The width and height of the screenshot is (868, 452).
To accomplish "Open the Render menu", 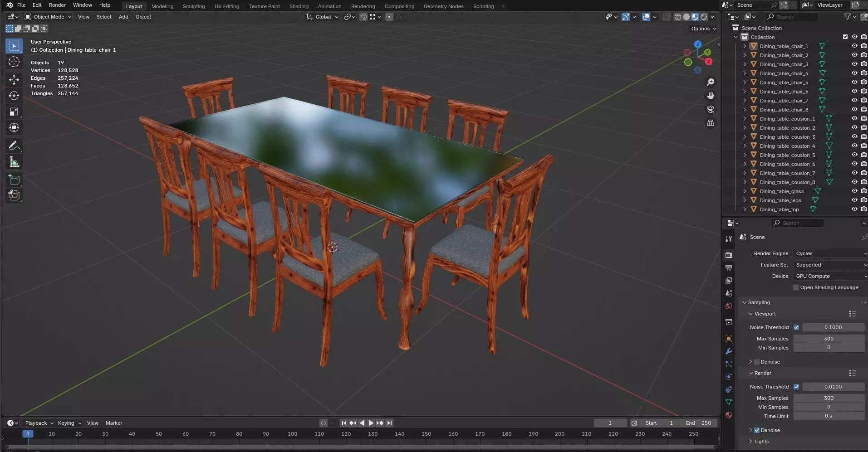I will pos(57,5).
